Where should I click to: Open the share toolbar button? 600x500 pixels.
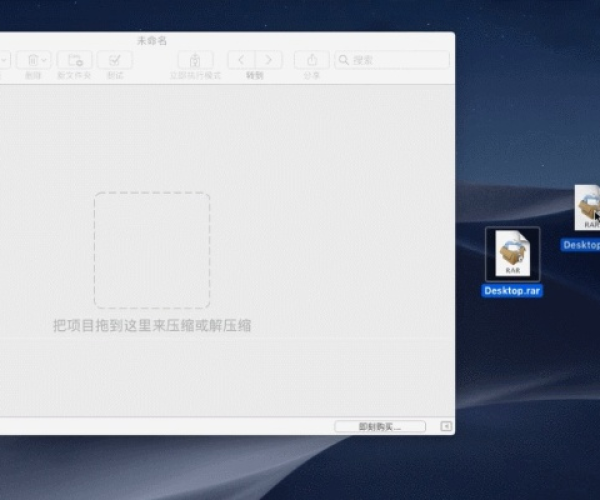point(311,60)
